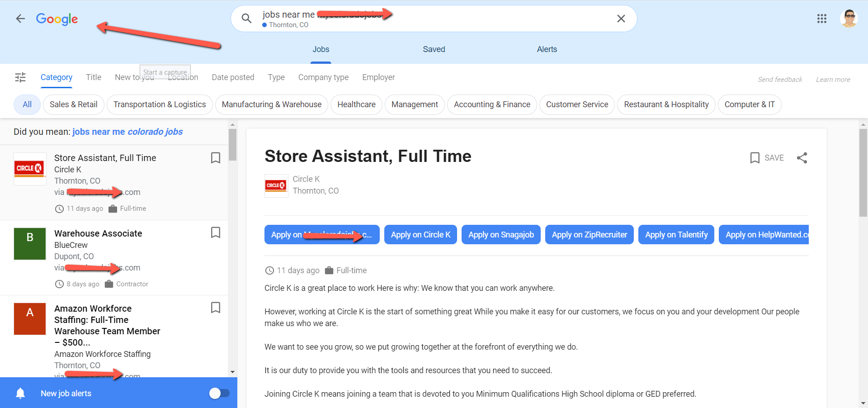The width and height of the screenshot is (868, 408).
Task: Select the All category chip
Action: point(27,104)
